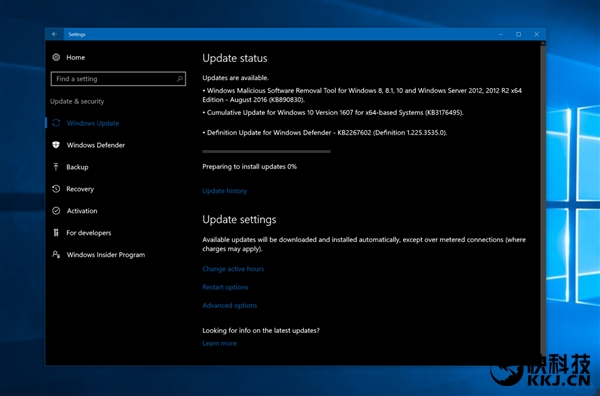Open the Recovery section
The image size is (600, 396).
[x=80, y=189]
